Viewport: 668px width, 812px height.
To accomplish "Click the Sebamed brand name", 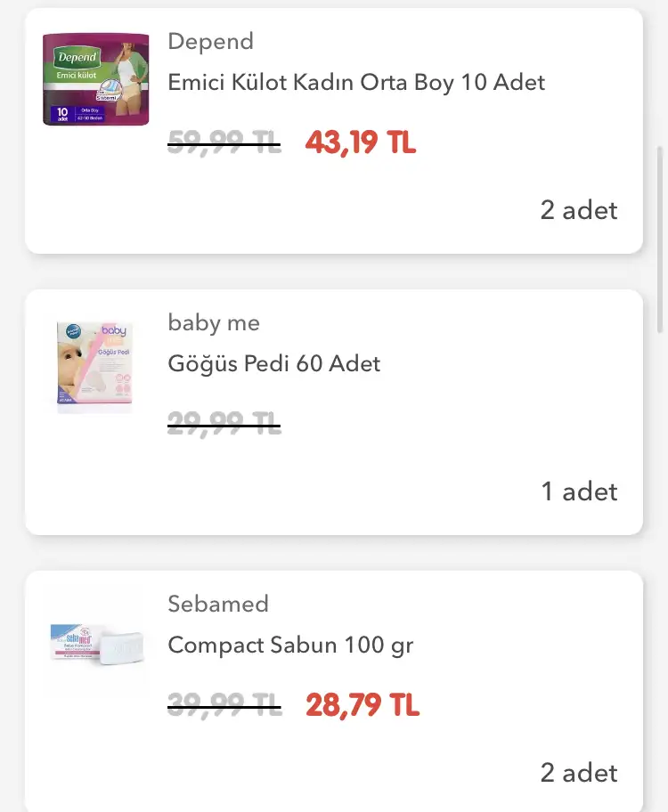I will (x=218, y=604).
